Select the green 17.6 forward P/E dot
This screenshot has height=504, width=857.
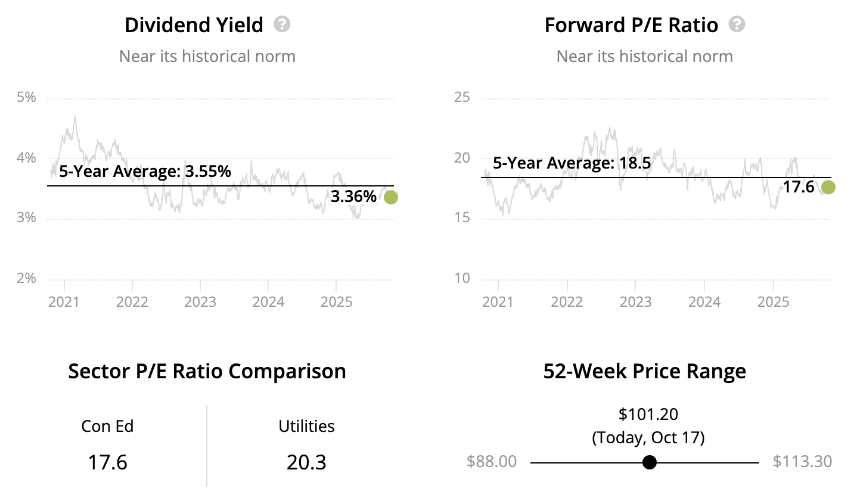coord(828,187)
